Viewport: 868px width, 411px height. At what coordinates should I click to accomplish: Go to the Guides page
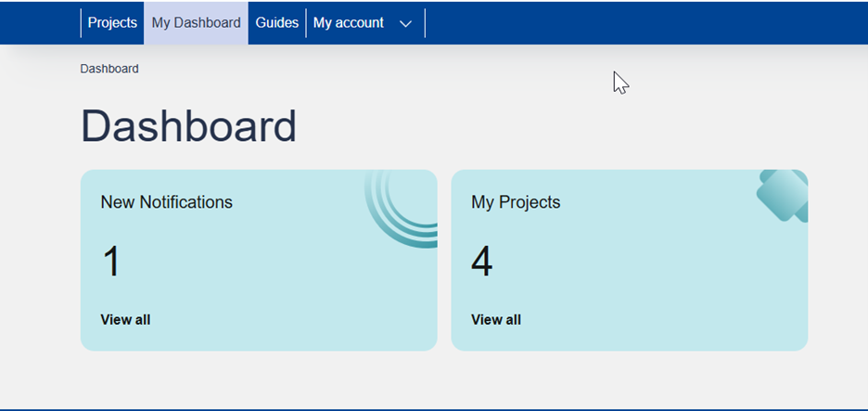point(276,22)
